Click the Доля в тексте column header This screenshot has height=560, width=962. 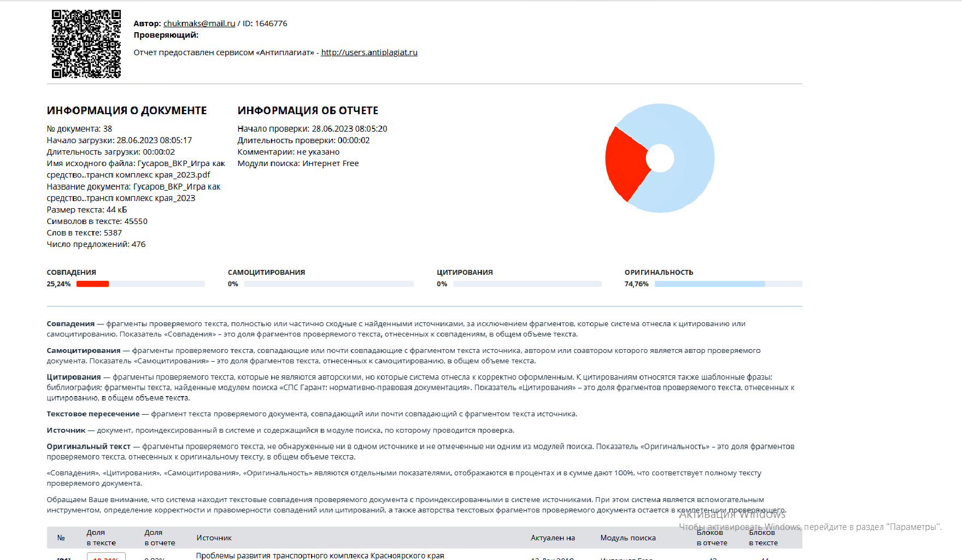click(101, 538)
